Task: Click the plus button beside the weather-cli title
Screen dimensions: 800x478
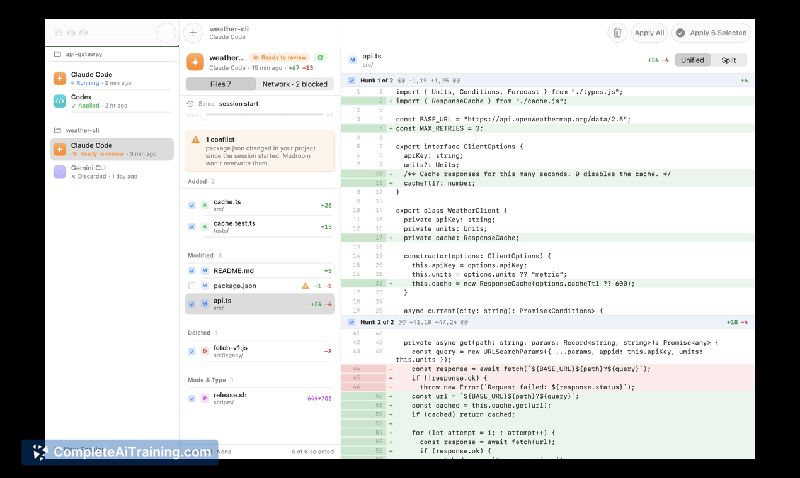Action: tap(193, 33)
